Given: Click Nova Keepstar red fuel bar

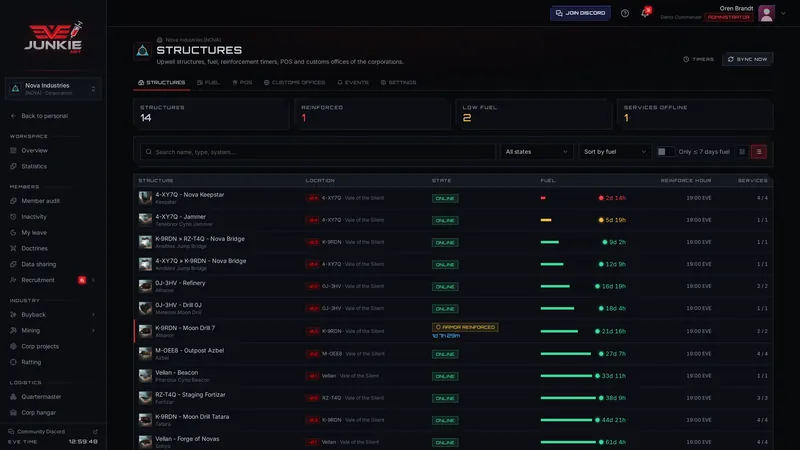Looking at the screenshot, I should pos(543,198).
